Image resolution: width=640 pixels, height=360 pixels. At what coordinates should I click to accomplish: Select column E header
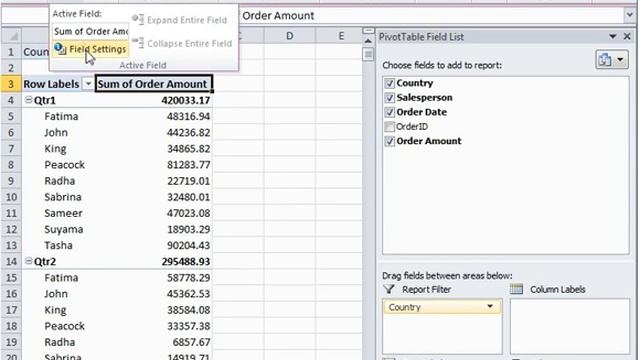[x=340, y=36]
